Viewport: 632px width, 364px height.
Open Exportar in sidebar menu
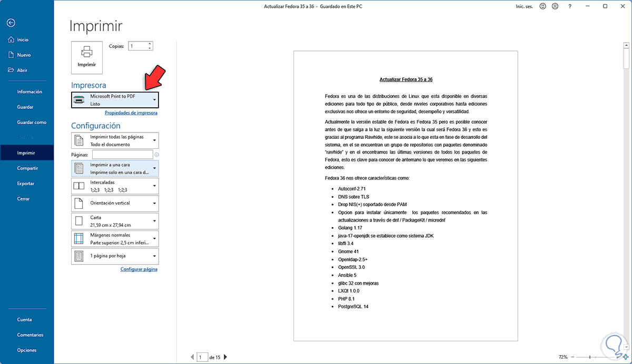point(26,184)
